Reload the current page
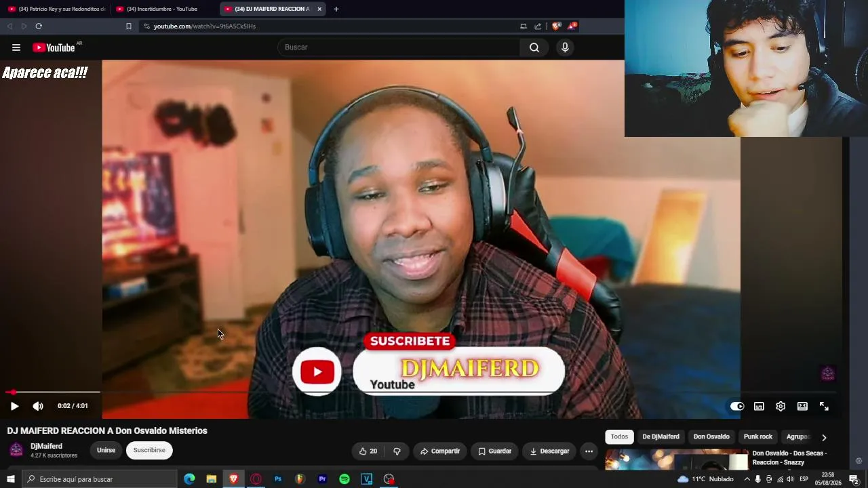 pyautogui.click(x=39, y=26)
